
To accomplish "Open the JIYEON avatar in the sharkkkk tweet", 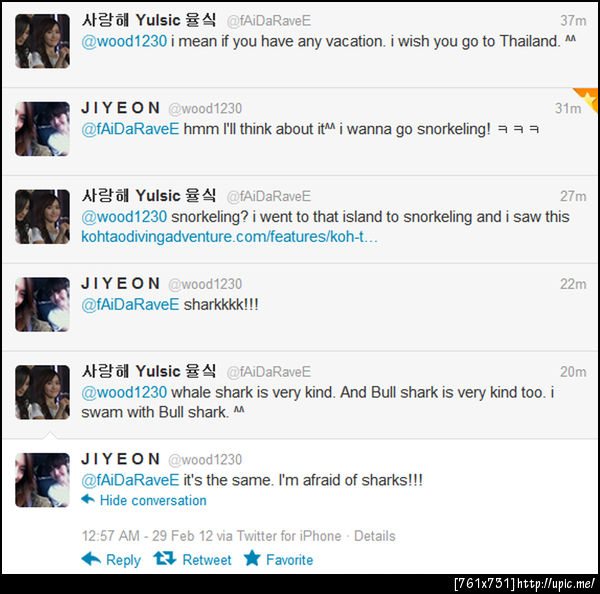I will coord(42,305).
